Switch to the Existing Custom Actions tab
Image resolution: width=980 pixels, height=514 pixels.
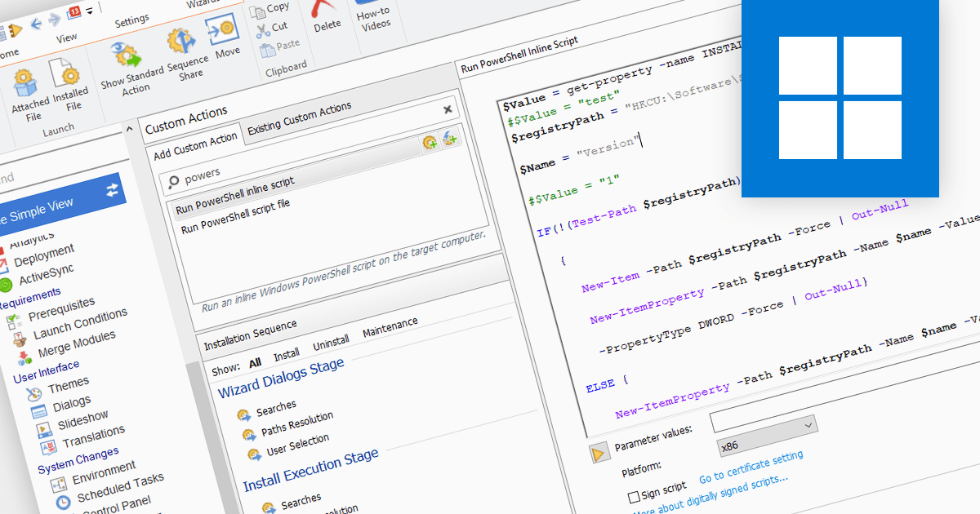pyautogui.click(x=300, y=118)
